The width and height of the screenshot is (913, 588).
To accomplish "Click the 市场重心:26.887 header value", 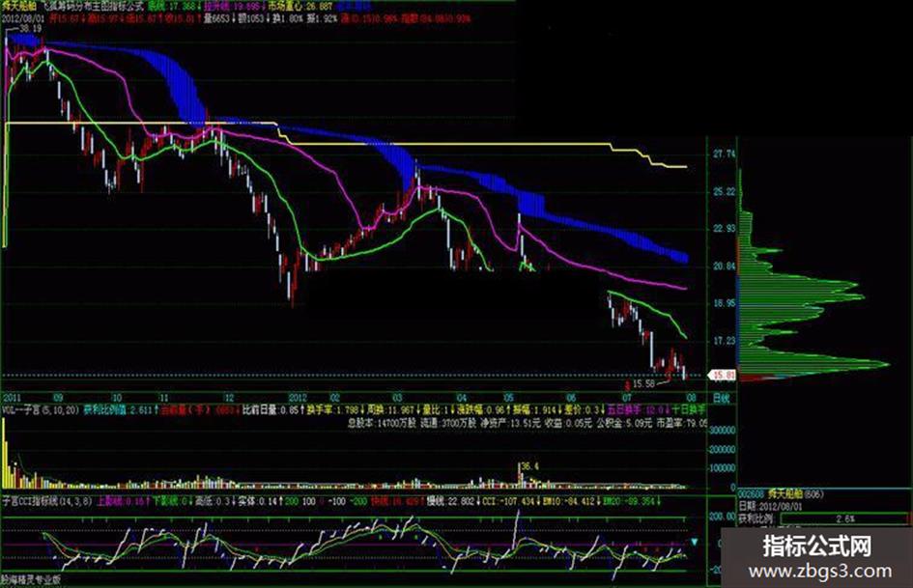I will click(301, 7).
